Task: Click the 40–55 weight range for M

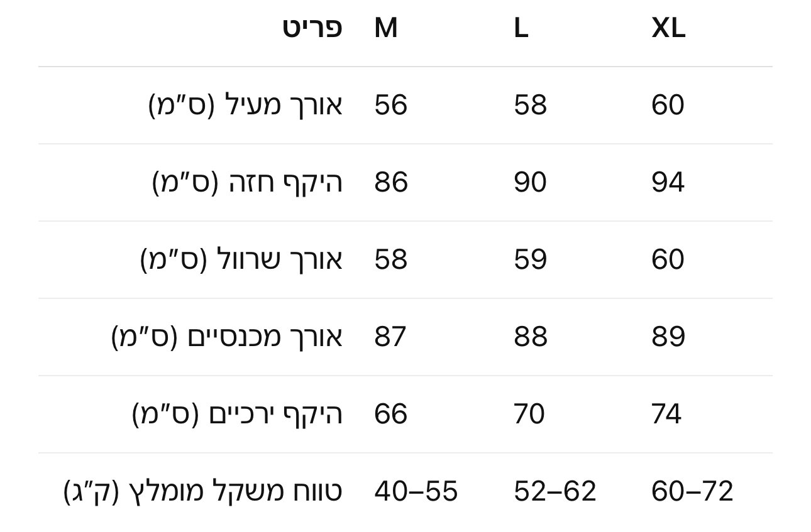Action: 416,491
